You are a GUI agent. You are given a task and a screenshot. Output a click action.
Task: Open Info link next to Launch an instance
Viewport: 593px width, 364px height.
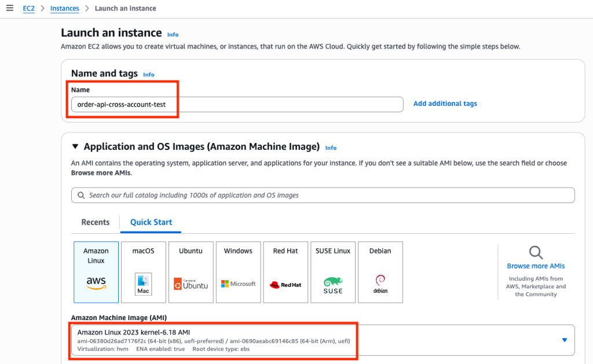173,34
